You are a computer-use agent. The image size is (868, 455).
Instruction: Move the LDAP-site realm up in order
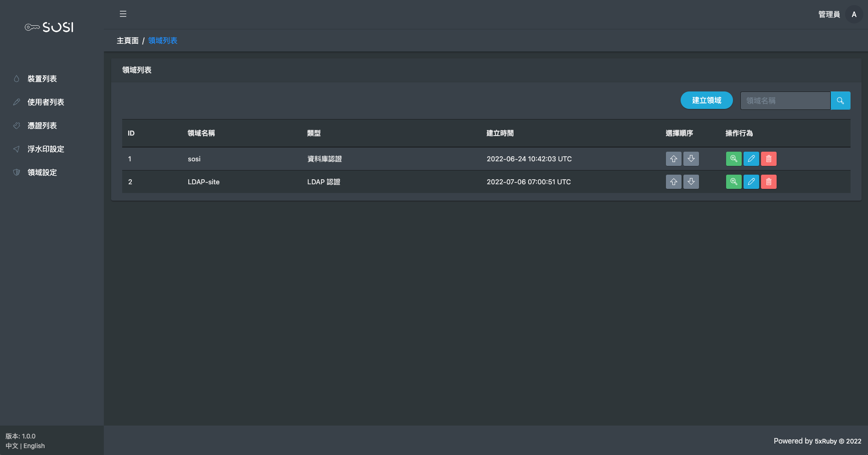tap(673, 182)
